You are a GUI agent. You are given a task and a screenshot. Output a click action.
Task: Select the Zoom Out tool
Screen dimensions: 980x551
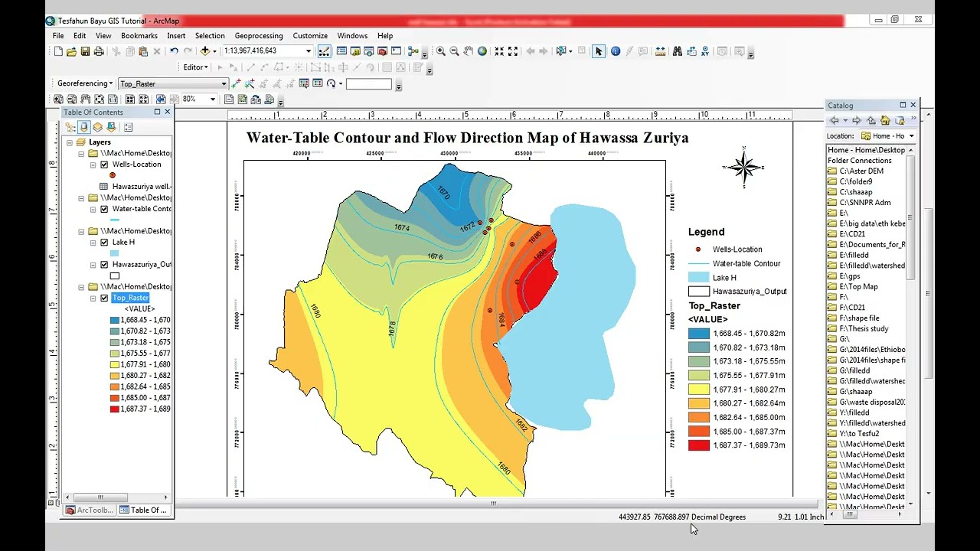(454, 51)
